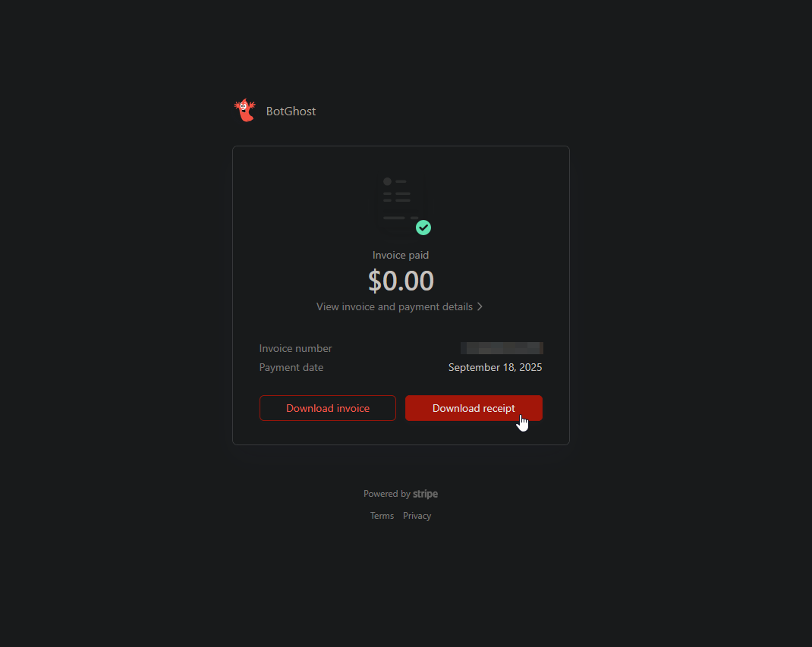This screenshot has width=812, height=647.
Task: Select the blurred invoice number value
Action: [x=502, y=348]
